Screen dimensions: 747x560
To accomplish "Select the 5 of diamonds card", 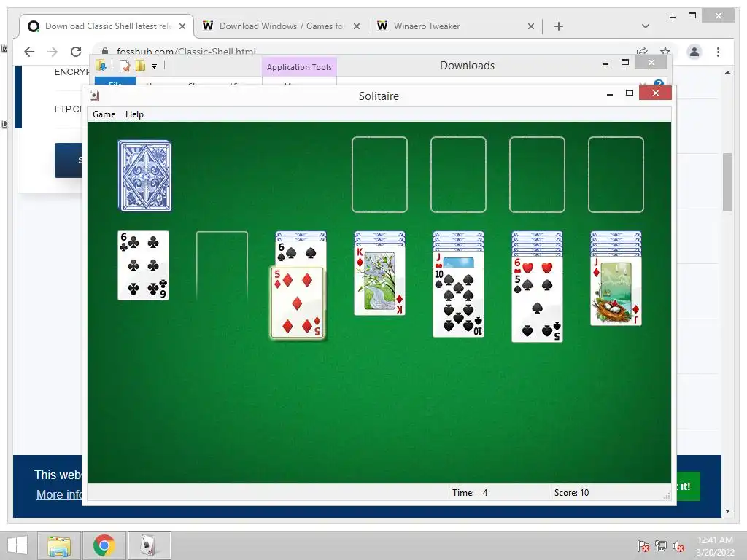I will pyautogui.click(x=298, y=303).
